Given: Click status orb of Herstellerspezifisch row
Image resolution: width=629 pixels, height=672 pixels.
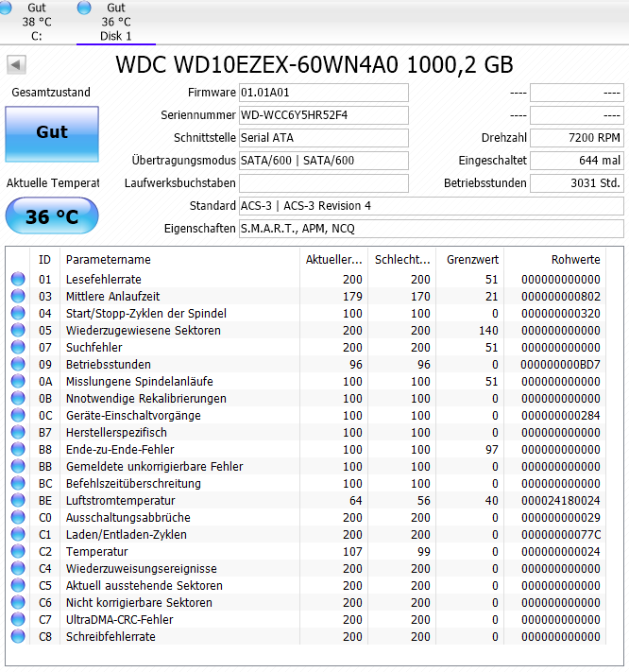Looking at the screenshot, I should click(18, 433).
